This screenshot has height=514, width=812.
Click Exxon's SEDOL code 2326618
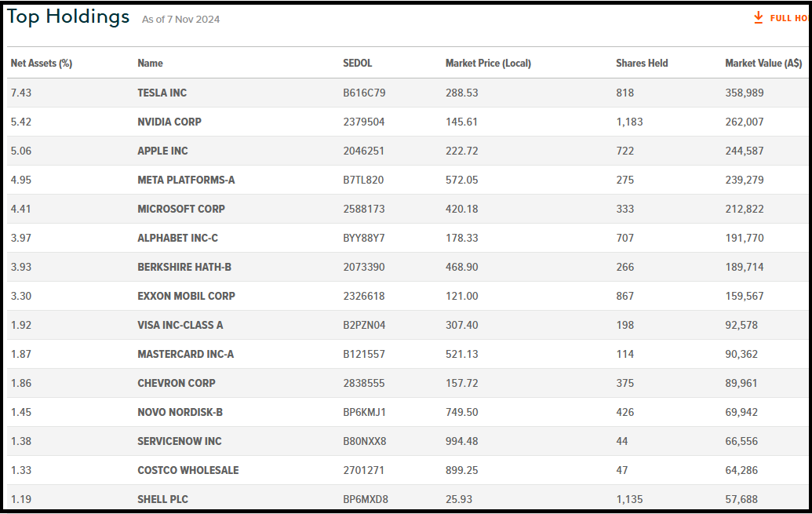(364, 296)
